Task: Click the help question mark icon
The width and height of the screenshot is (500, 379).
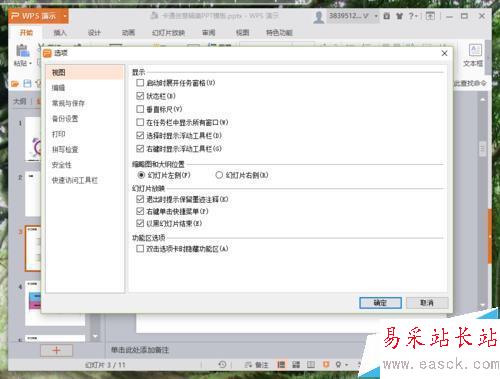Action: 411,16
